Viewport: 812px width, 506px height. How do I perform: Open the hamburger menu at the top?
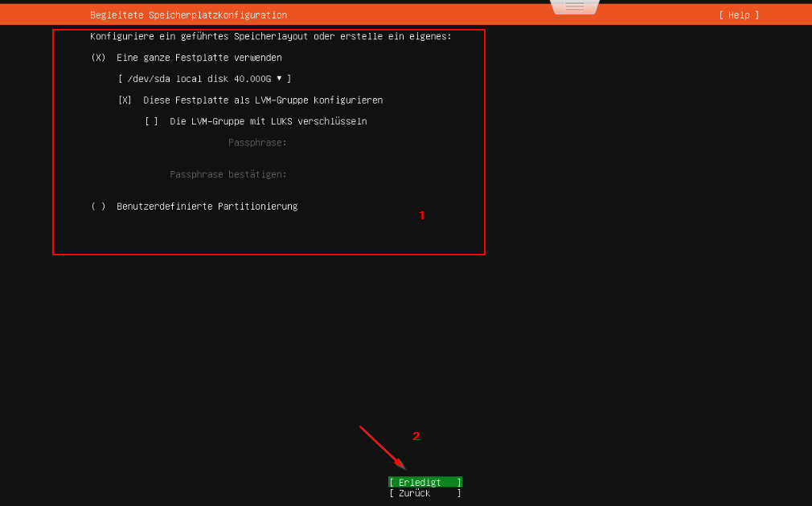point(574,6)
